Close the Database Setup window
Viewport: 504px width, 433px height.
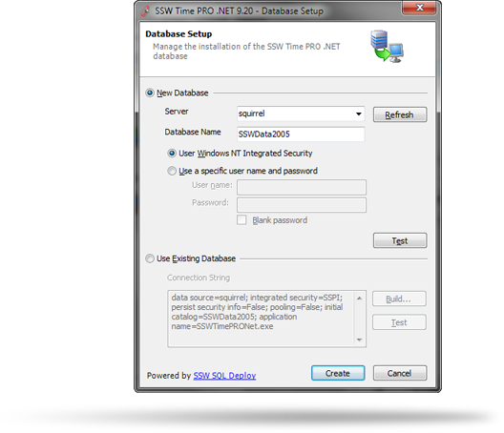click(419, 8)
